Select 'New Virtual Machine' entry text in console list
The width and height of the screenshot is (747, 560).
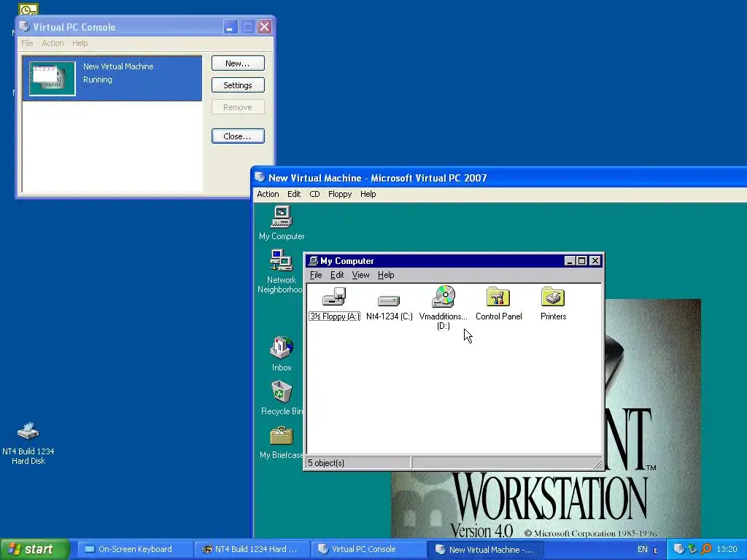point(118,66)
